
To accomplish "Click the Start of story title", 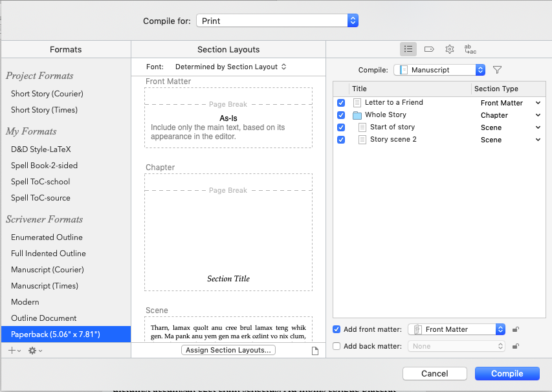I will point(393,127).
